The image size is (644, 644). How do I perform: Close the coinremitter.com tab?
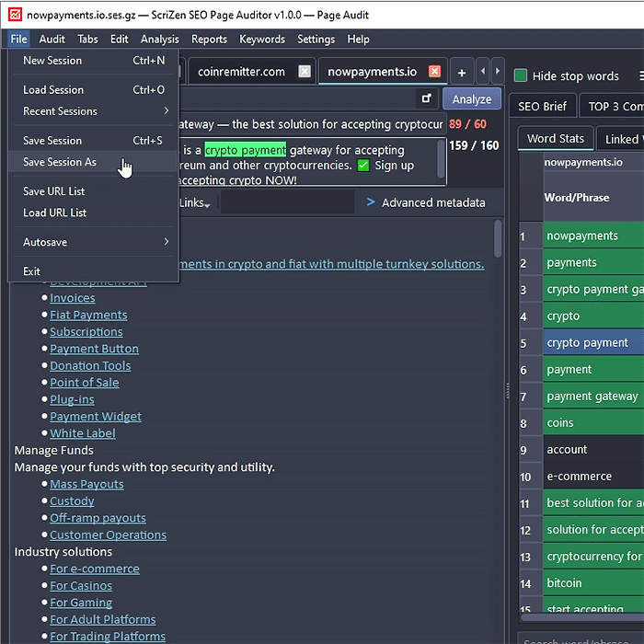305,72
